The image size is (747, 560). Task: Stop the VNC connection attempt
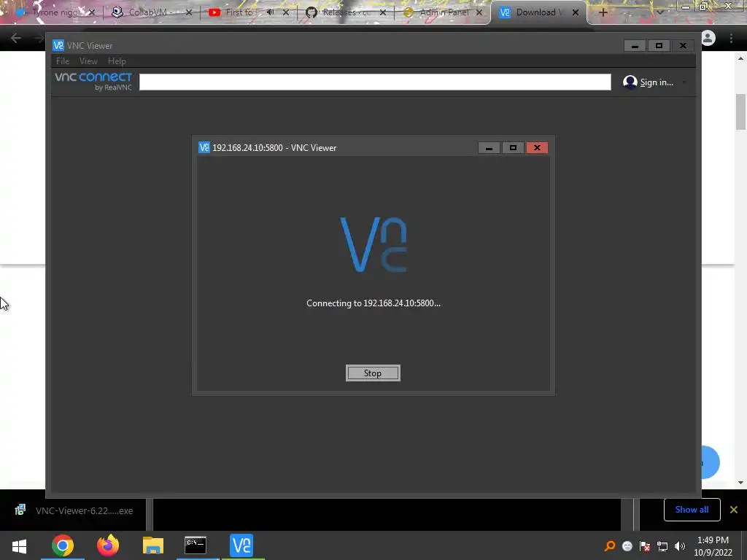tap(373, 373)
